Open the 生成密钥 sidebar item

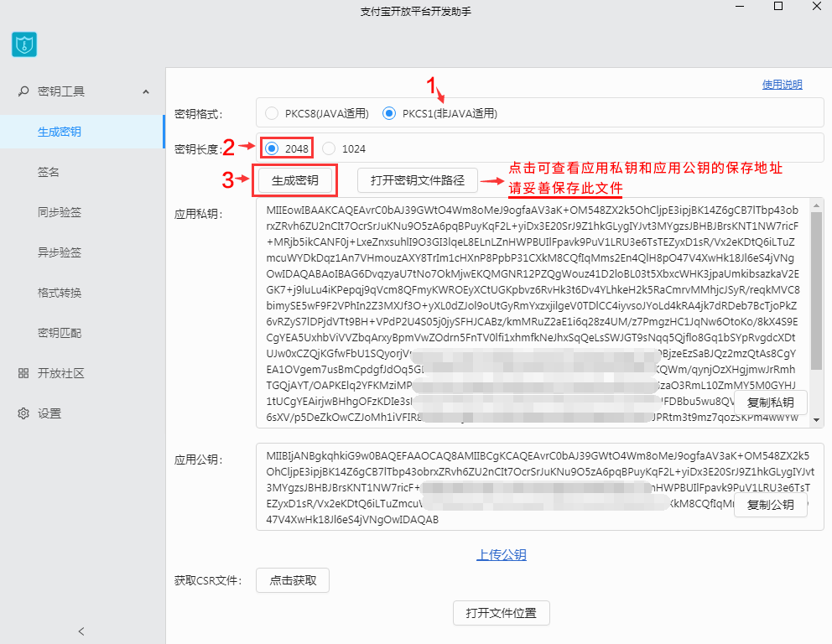tap(82, 132)
